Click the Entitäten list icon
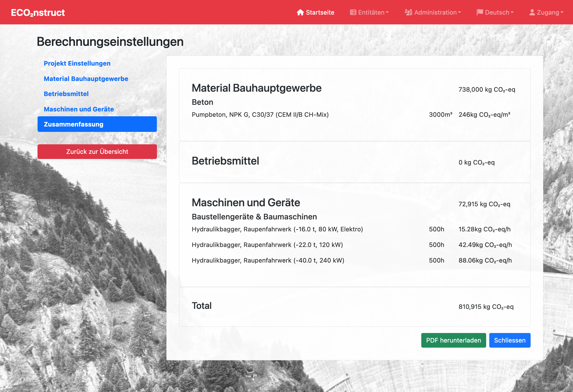Viewport: 573px width, 392px height. coord(353,12)
